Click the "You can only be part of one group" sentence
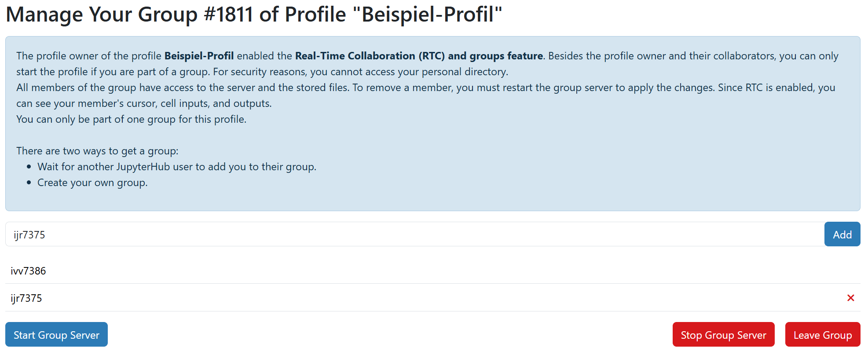868x355 pixels. 131,119
